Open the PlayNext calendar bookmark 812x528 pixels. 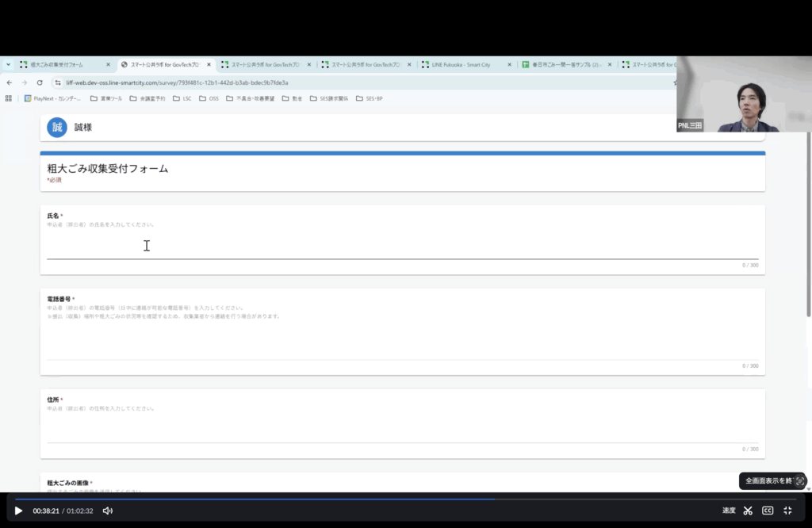coord(52,99)
